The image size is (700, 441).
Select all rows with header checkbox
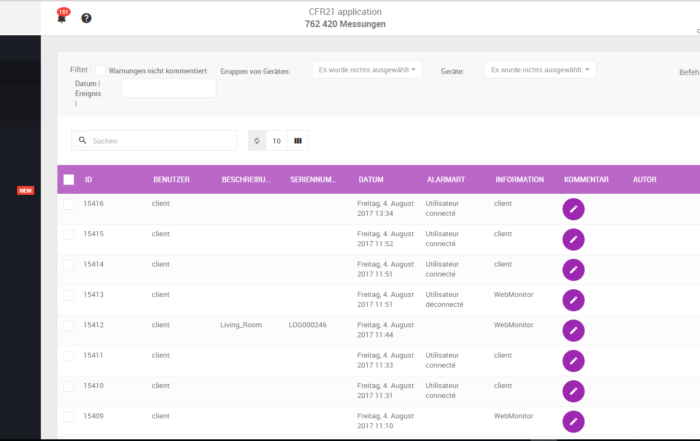(x=69, y=179)
